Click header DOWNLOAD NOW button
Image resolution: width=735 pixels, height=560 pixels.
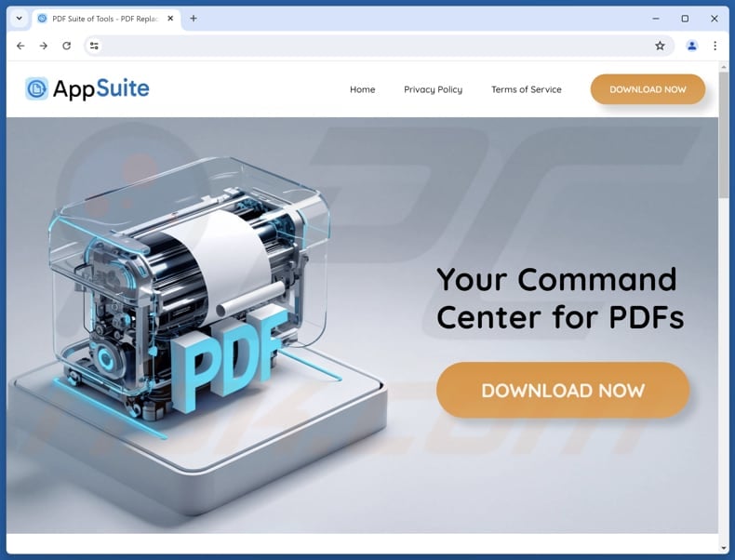click(648, 89)
